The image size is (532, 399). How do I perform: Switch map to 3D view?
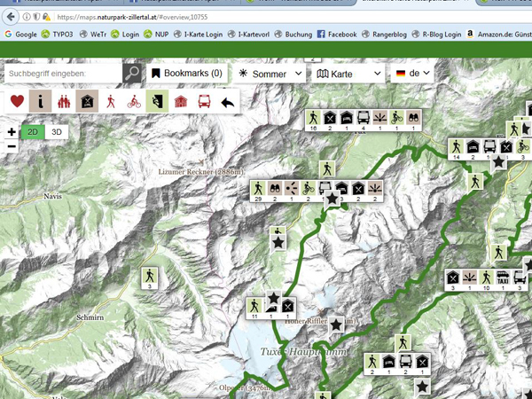pyautogui.click(x=57, y=132)
